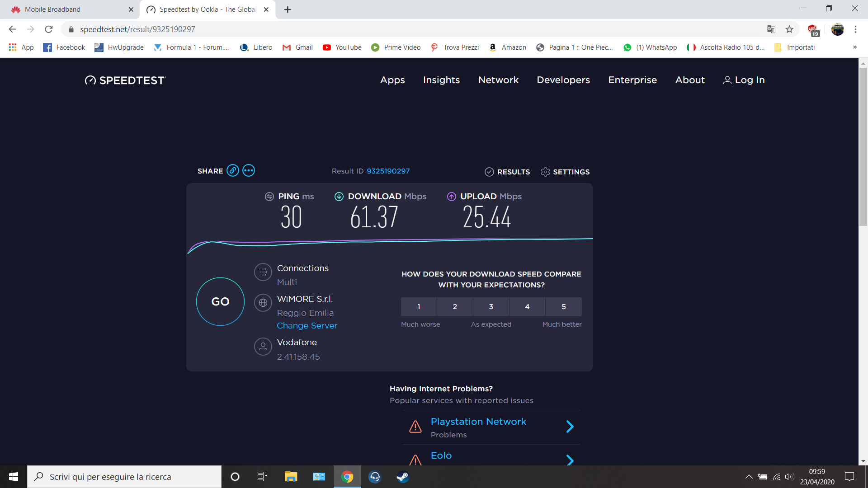
Task: Open Playstation Network link
Action: pyautogui.click(x=478, y=421)
